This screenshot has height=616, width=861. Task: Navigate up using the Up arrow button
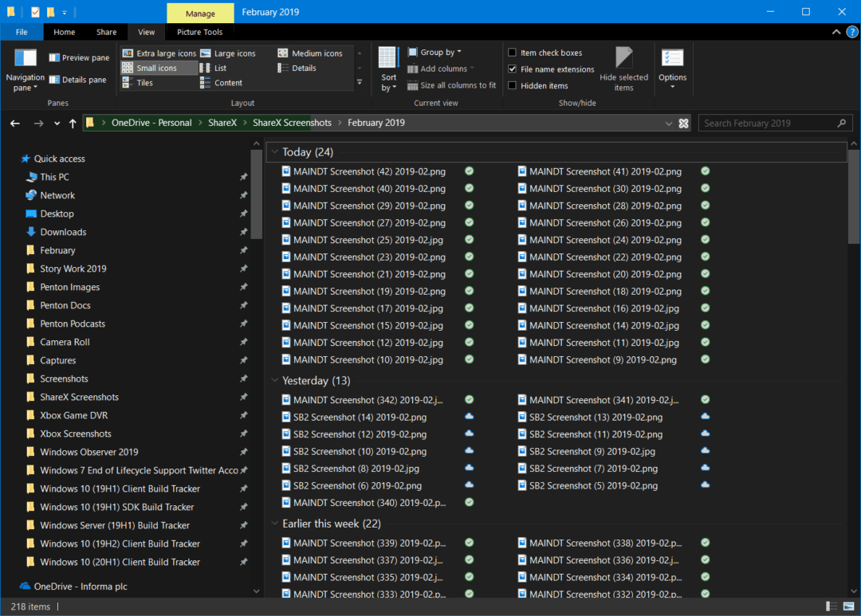(72, 123)
